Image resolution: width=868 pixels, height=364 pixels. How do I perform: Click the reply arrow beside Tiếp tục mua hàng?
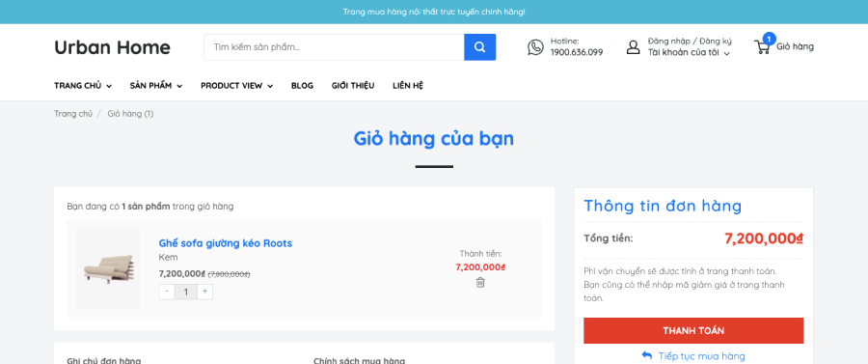click(646, 355)
